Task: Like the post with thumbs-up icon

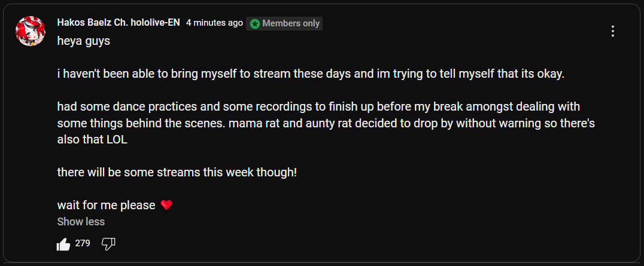Action: [x=63, y=244]
